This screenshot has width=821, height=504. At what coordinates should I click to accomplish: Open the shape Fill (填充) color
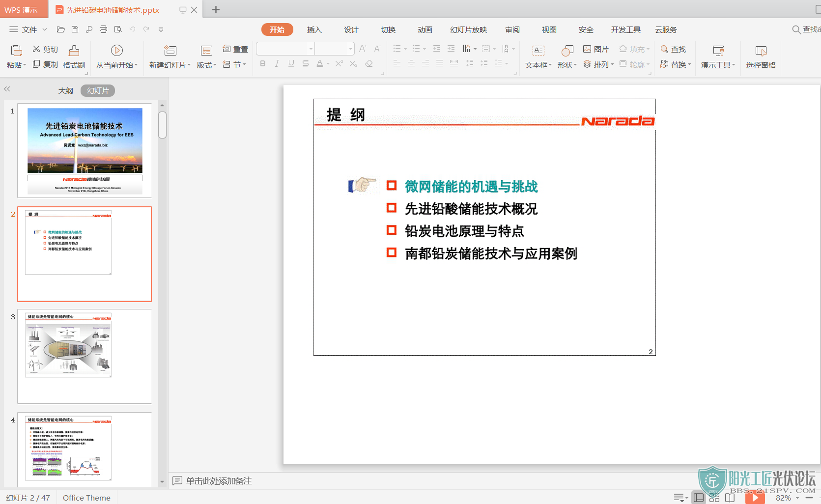click(634, 49)
